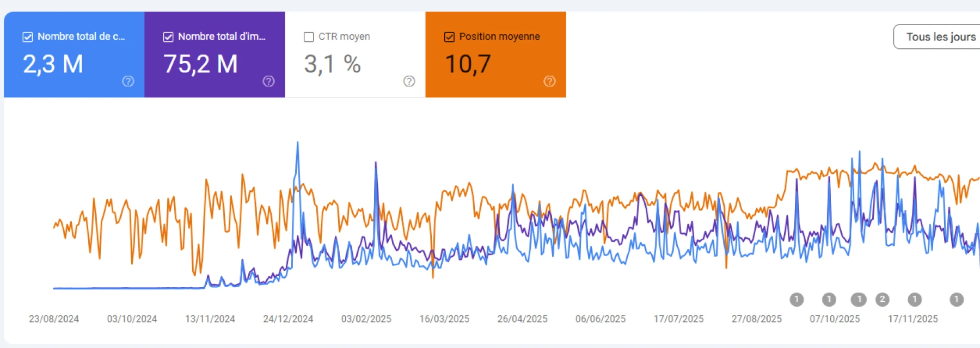980x348 pixels.
Task: Click the 3,1 % CTR value
Action: (332, 64)
